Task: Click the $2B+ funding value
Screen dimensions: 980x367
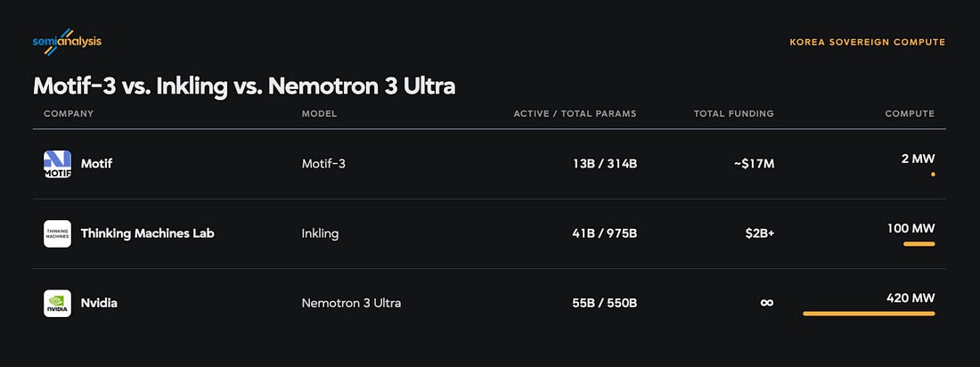Action: coord(759,234)
